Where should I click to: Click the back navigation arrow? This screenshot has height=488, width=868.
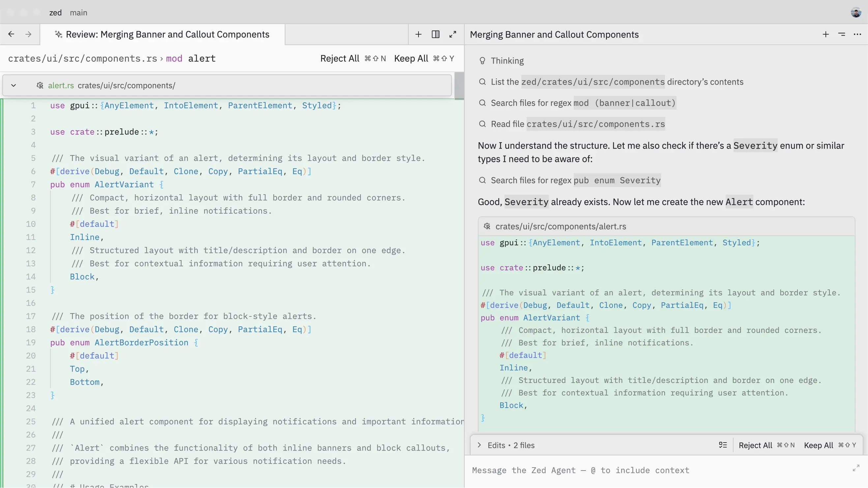11,34
